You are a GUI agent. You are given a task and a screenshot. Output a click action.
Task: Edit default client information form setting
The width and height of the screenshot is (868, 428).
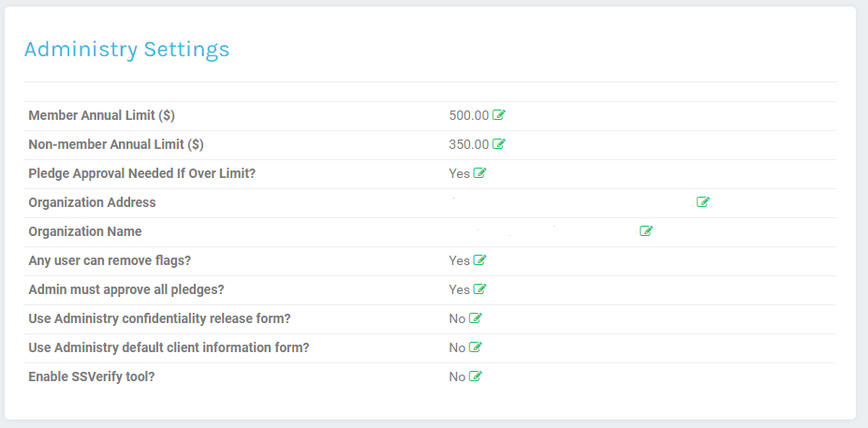pyautogui.click(x=476, y=347)
